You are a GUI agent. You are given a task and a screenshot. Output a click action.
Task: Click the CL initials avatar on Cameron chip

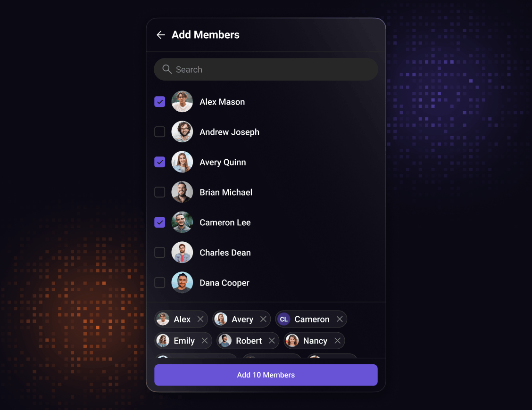point(283,319)
